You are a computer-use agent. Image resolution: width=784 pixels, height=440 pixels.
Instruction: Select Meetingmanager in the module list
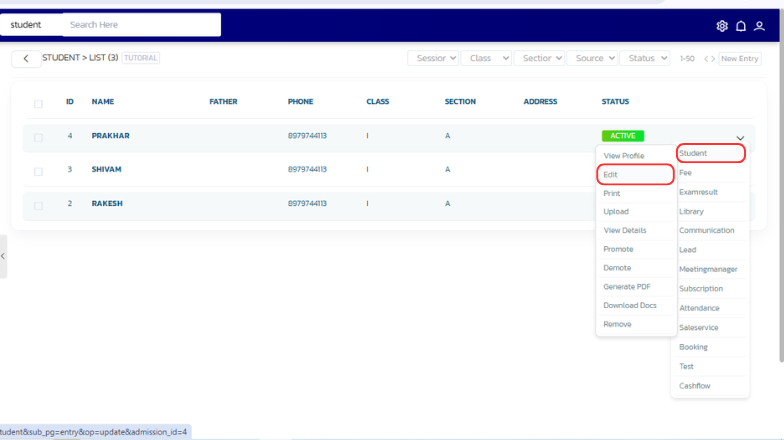[x=708, y=269]
